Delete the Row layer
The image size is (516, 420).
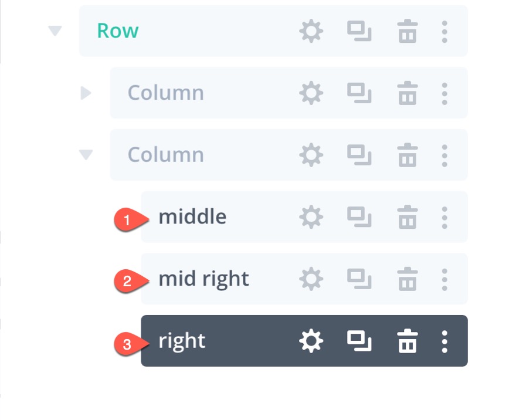pyautogui.click(x=407, y=31)
